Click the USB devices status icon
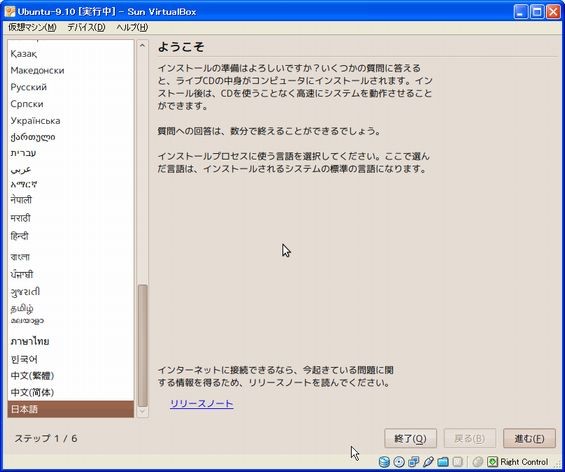 [428, 462]
